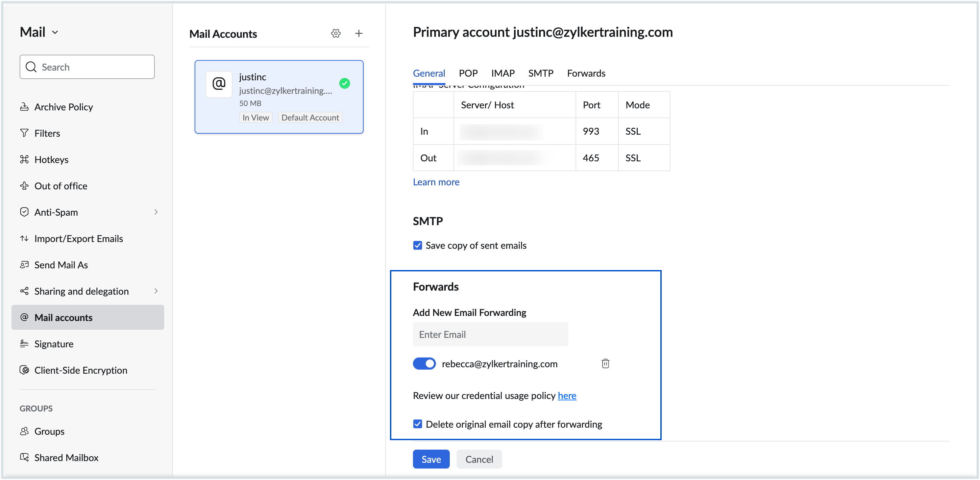980x480 pixels.
Task: Toggle forwarding to rebecca@zylkertraining.com
Action: [x=424, y=364]
